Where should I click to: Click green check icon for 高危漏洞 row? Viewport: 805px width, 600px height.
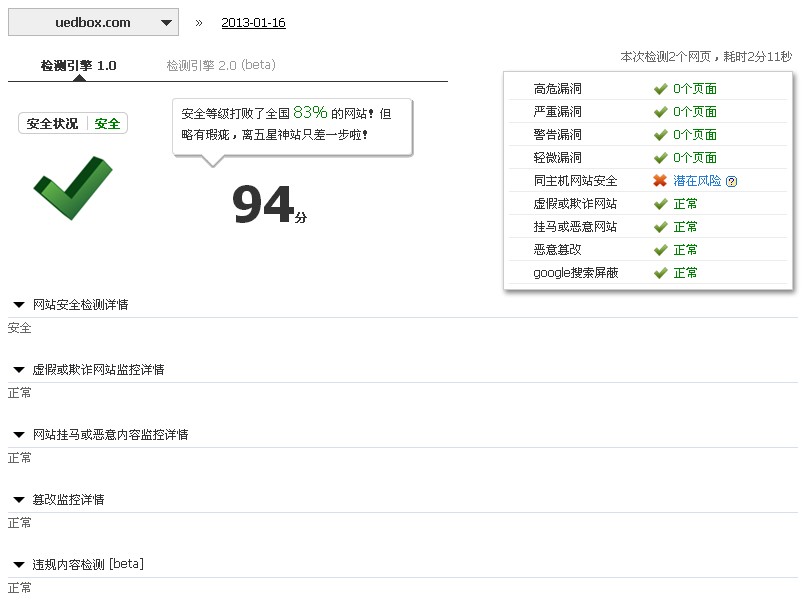[660, 89]
